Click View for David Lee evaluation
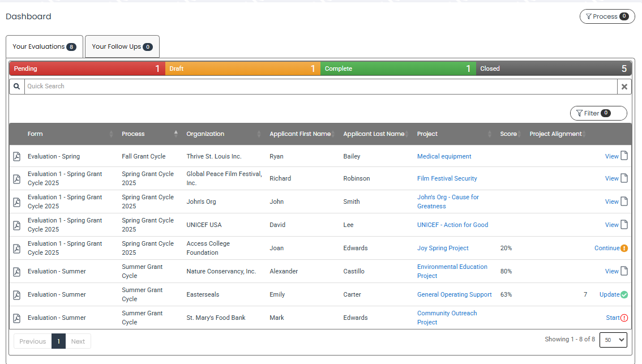 (611, 225)
